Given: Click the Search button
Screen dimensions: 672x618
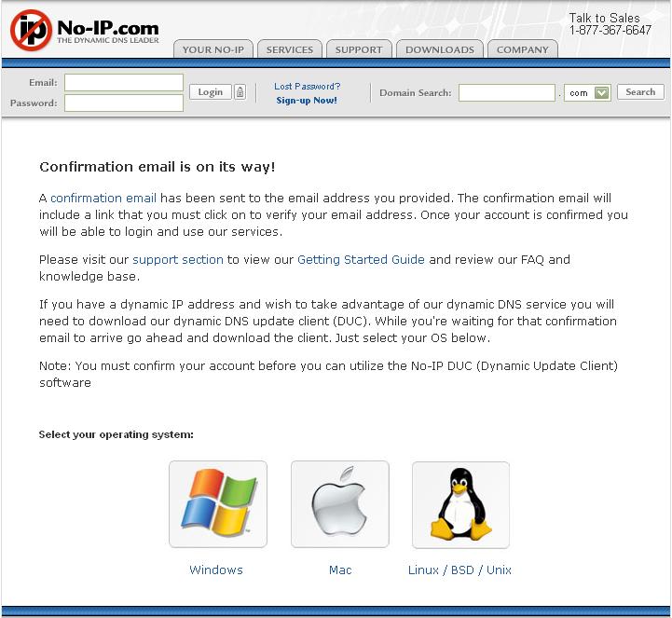Looking at the screenshot, I should 640,91.
